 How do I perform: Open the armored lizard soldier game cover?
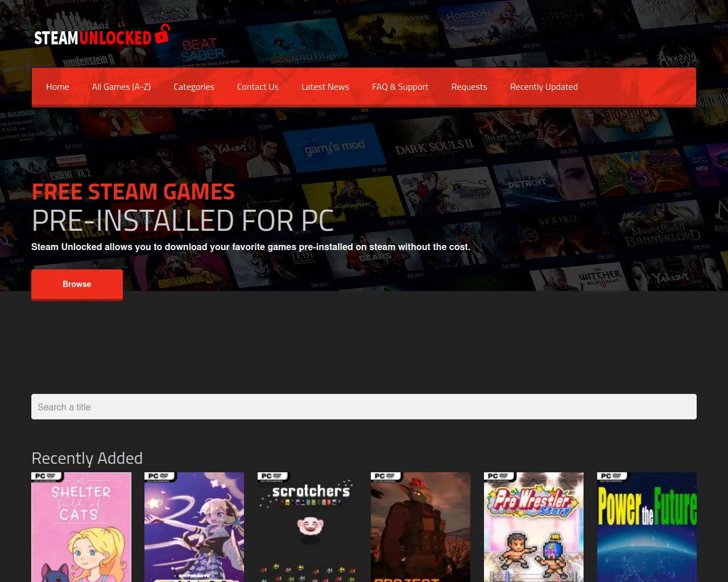420,527
